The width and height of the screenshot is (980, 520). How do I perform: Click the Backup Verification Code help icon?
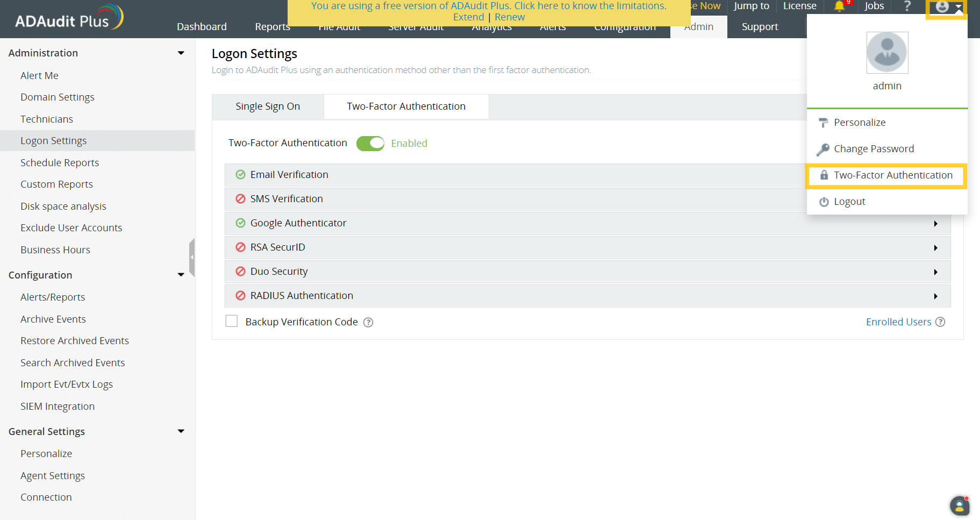click(x=368, y=323)
